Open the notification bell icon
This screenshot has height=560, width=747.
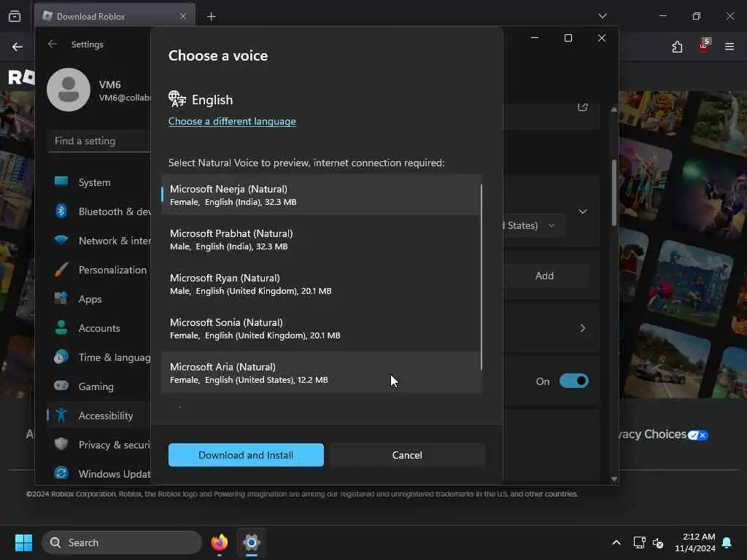(x=727, y=542)
